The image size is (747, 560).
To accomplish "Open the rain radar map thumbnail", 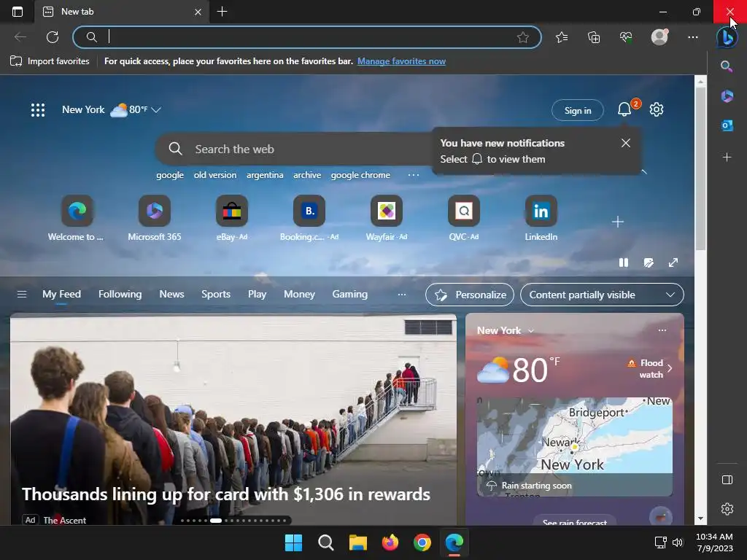I will [x=575, y=447].
